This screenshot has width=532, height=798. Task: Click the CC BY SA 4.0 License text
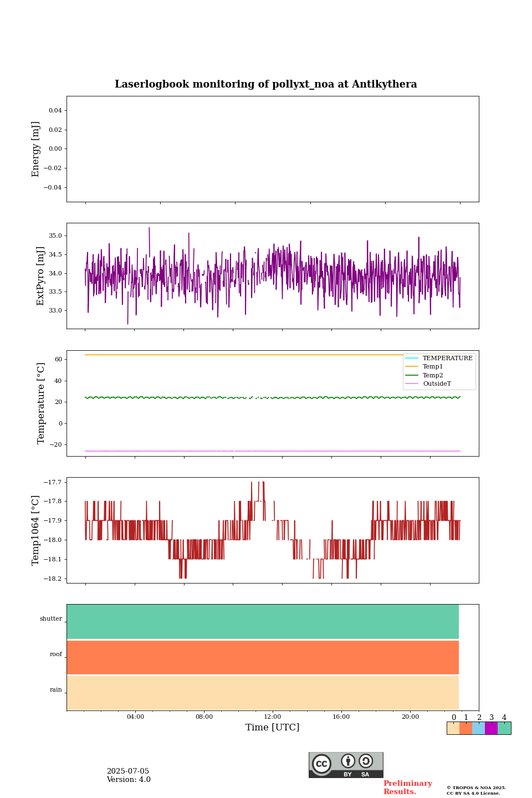coord(473,793)
